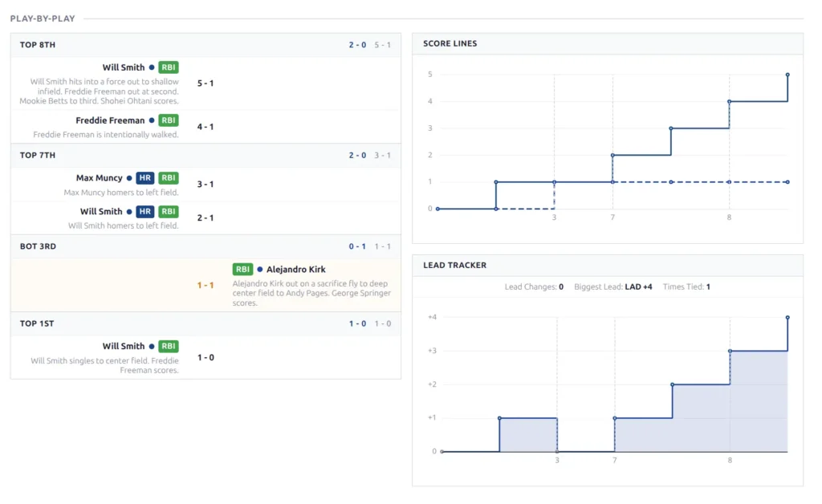Click the RBI badge for Will Smith in Top 8th
Image resolution: width=822 pixels, height=504 pixels.
[x=169, y=67]
